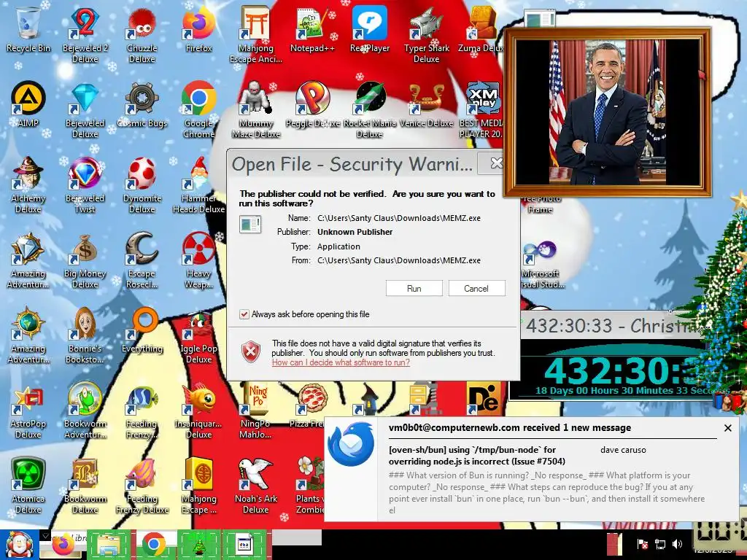Open Cosmic Bugs gear icon
The width and height of the screenshot is (747, 560).
pos(142,105)
